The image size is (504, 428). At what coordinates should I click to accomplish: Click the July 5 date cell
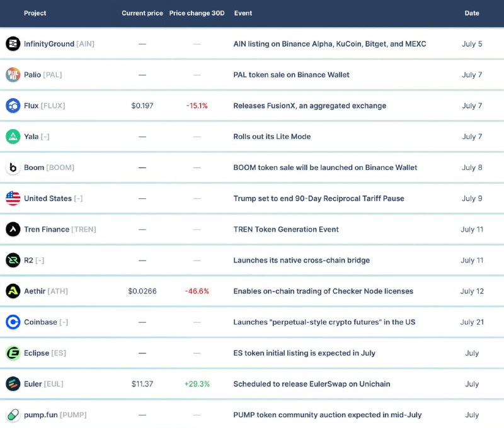click(x=472, y=43)
